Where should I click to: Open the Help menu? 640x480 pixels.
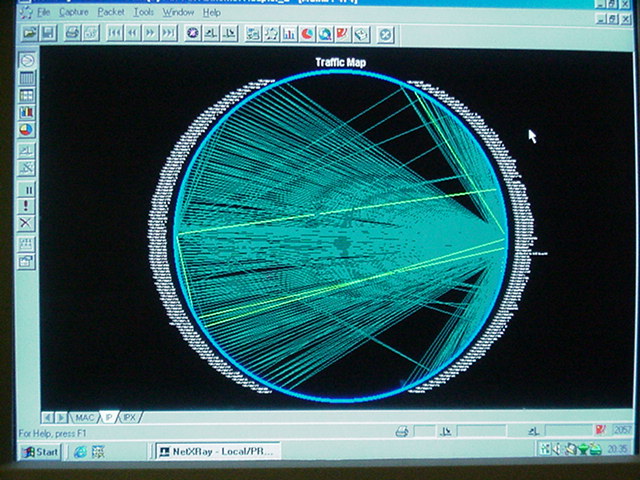click(x=212, y=13)
